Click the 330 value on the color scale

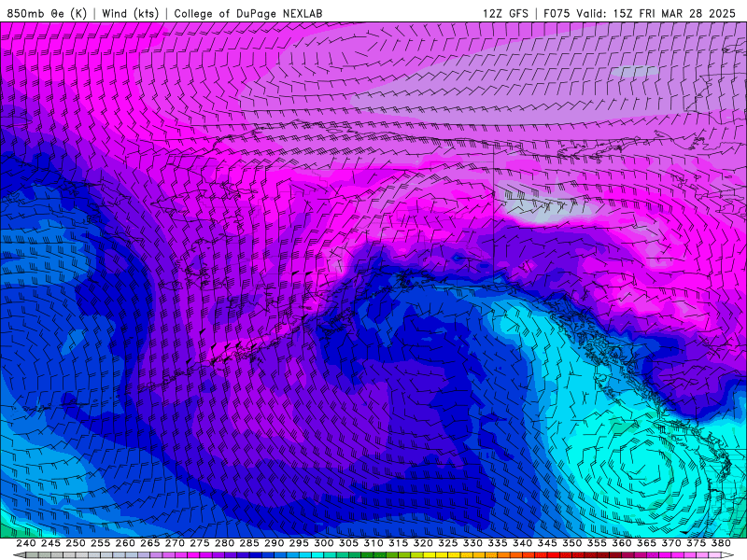[x=472, y=543]
